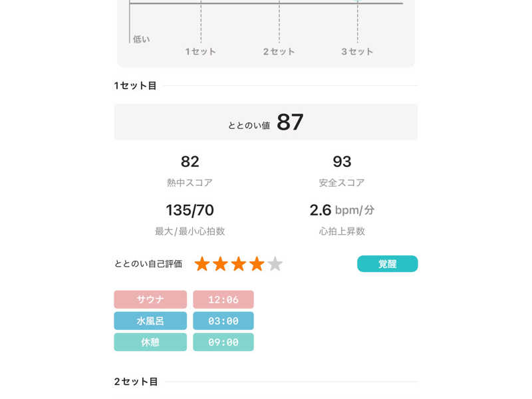Click the fourth orange rating star
Viewport: 532px width, 399px height.
[x=257, y=264]
